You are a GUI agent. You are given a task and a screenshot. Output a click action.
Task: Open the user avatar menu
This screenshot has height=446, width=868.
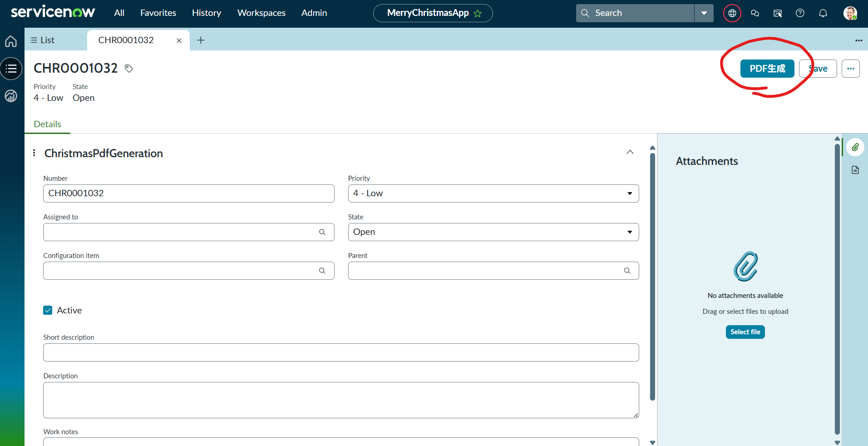tap(850, 13)
